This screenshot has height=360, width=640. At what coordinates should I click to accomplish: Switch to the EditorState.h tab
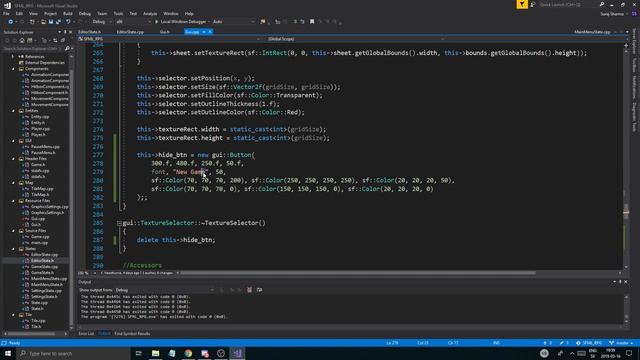(x=89, y=32)
